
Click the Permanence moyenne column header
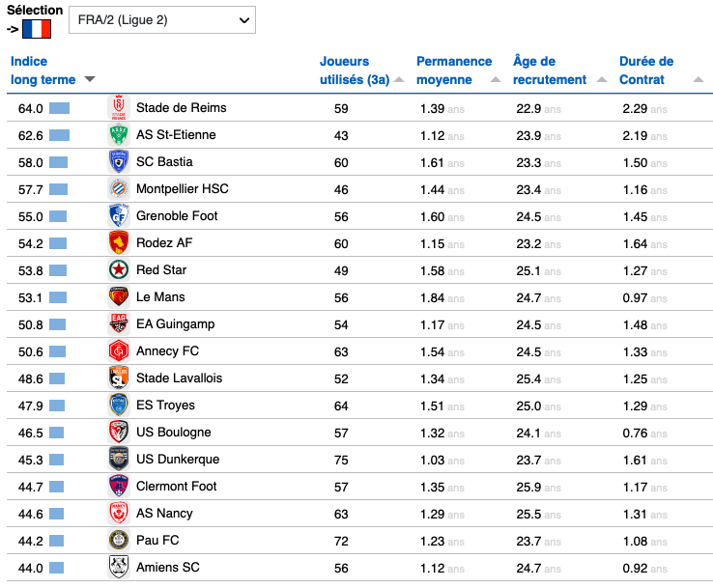coord(453,70)
